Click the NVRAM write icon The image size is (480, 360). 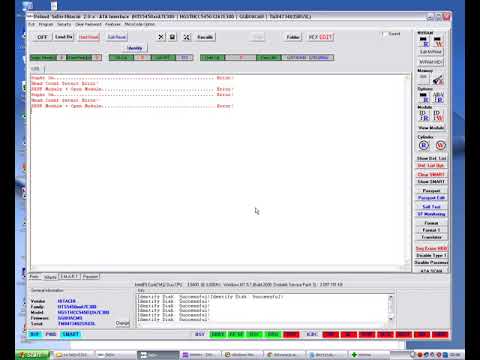coord(438,42)
